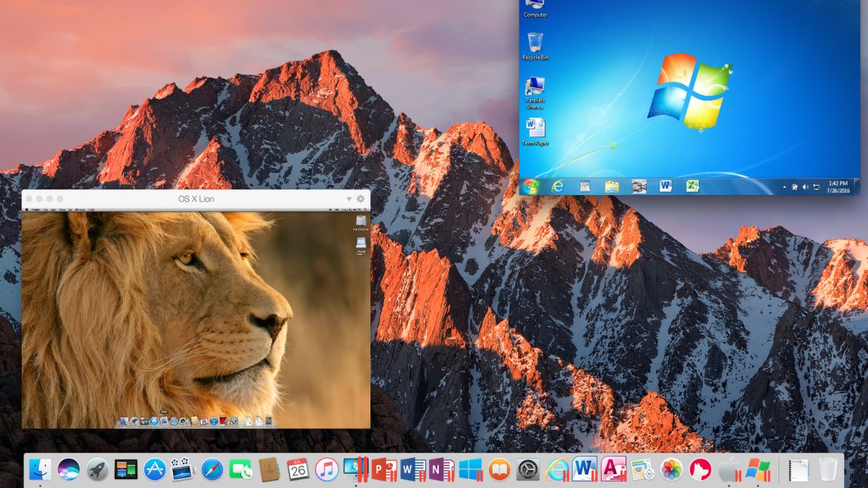
Task: Open Windows Explorer folder in taskbar
Action: pos(612,187)
